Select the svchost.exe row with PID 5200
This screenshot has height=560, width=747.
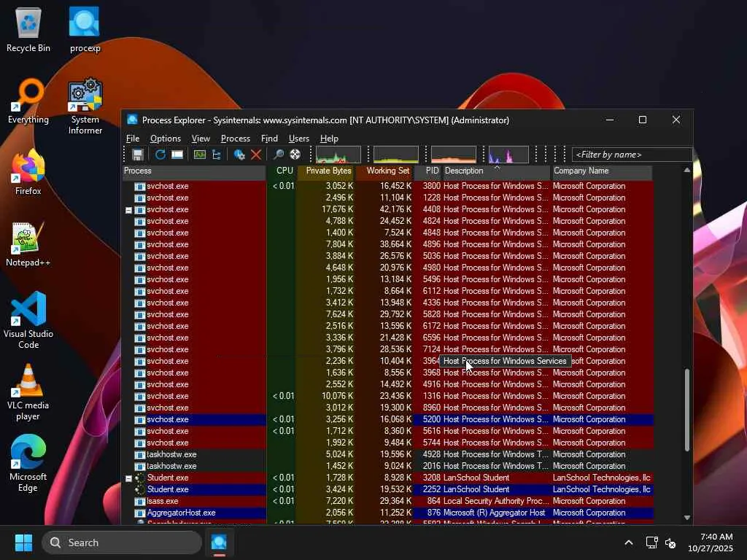point(388,419)
